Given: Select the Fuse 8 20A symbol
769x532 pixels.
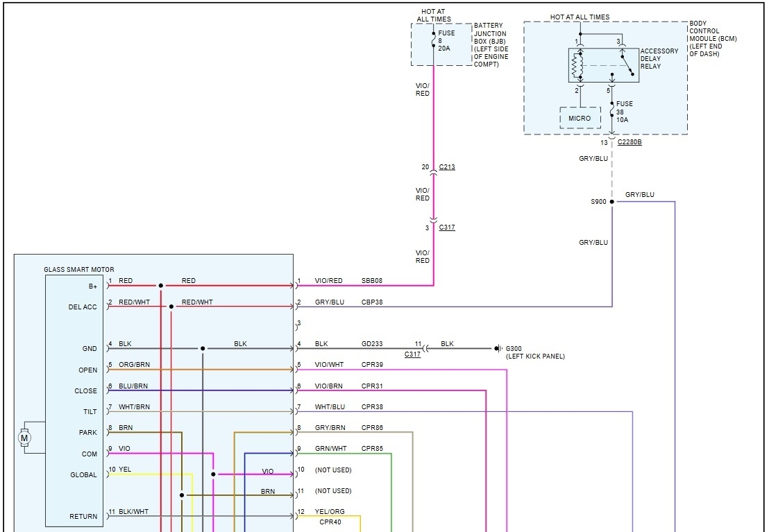Looking at the screenshot, I should click(434, 40).
